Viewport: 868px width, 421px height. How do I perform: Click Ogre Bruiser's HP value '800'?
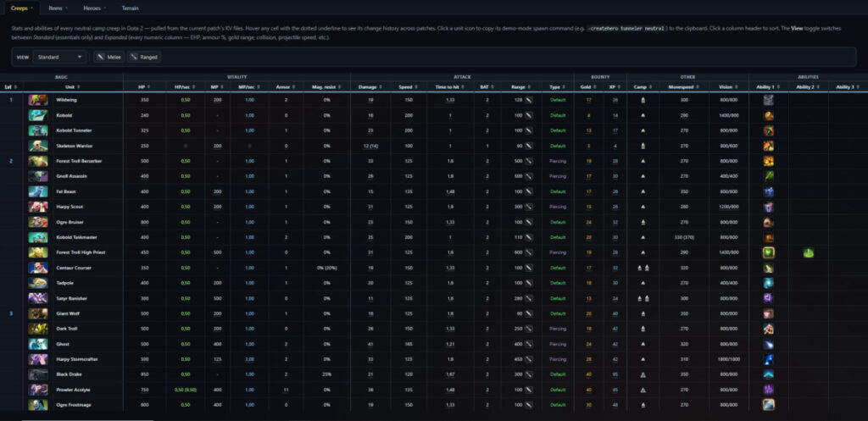tap(144, 222)
